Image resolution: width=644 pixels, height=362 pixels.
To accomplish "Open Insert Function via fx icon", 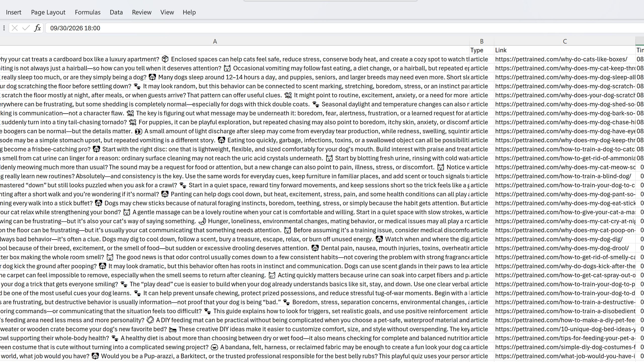I will [x=37, y=28].
